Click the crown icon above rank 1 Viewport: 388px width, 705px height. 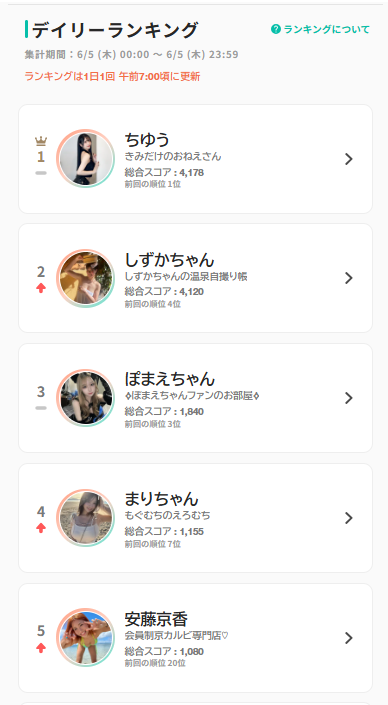click(x=41, y=142)
